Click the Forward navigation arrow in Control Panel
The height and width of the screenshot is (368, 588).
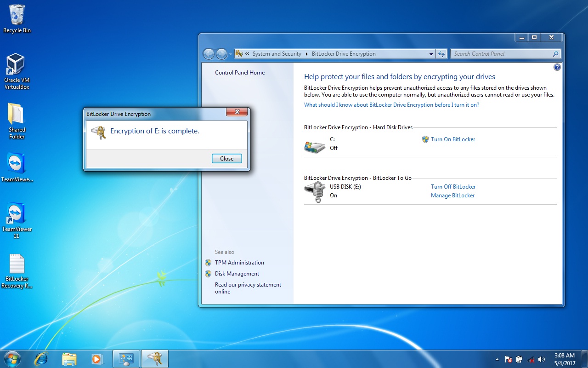click(x=221, y=54)
